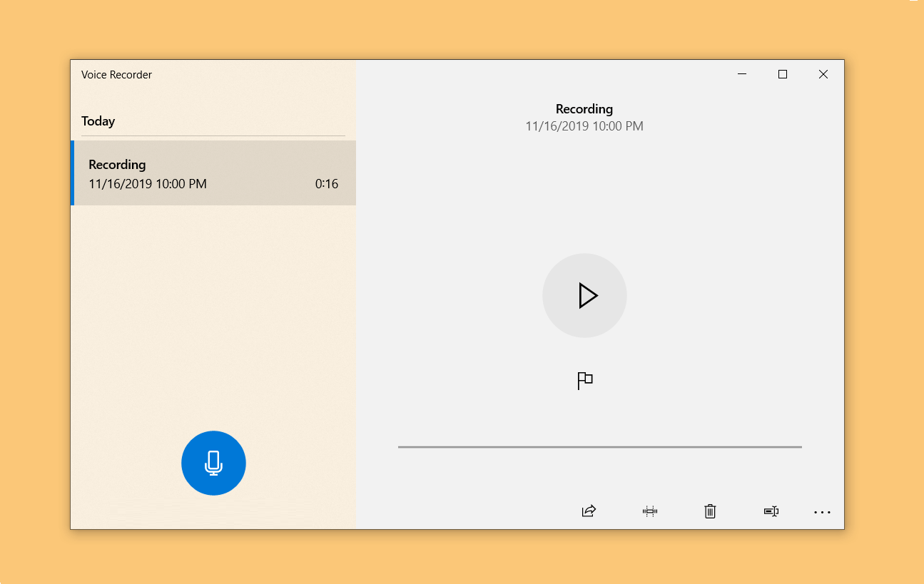Share the recording
The image size is (924, 584).
point(589,511)
